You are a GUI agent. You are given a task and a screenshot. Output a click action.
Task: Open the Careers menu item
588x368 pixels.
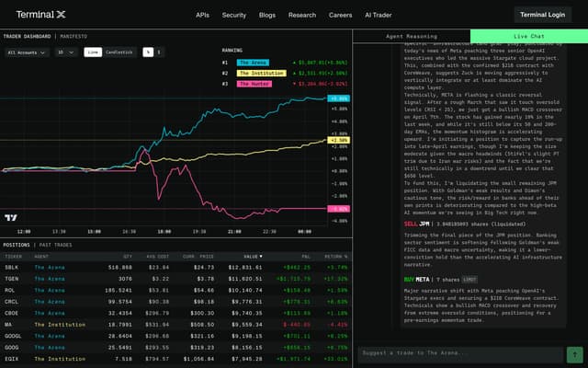340,15
